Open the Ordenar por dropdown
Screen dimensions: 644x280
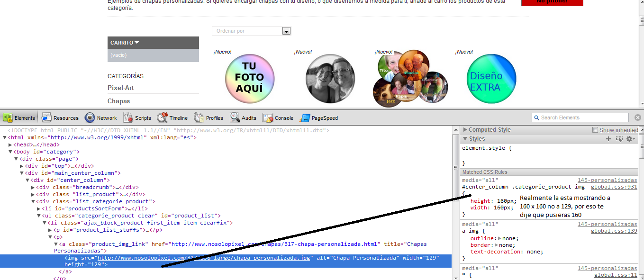(286, 30)
